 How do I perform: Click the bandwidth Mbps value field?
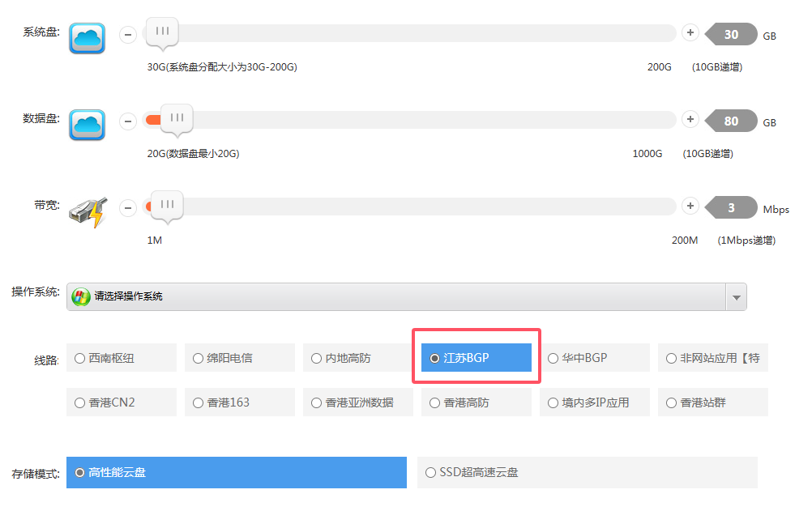tap(732, 208)
